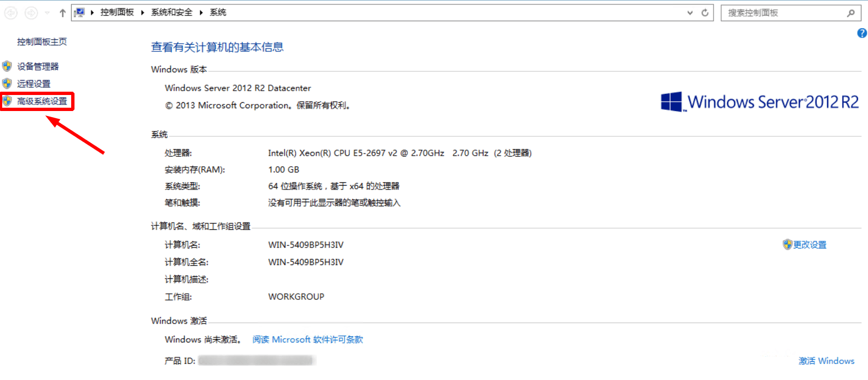Open the address bar history dropdown

tap(690, 13)
